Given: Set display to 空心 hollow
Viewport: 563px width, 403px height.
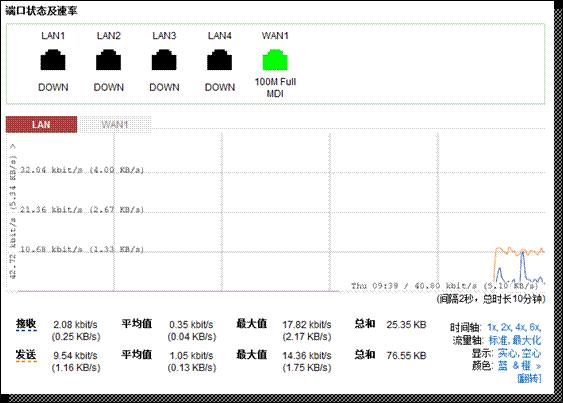Looking at the screenshot, I should click(x=531, y=353).
